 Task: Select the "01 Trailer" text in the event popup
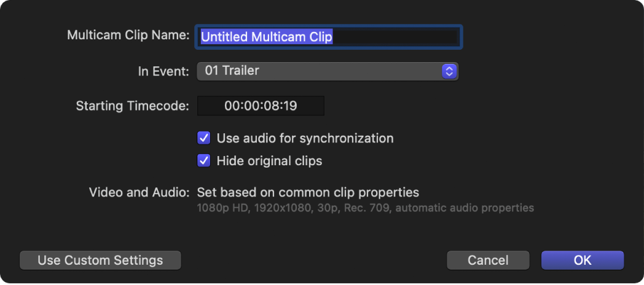(232, 71)
